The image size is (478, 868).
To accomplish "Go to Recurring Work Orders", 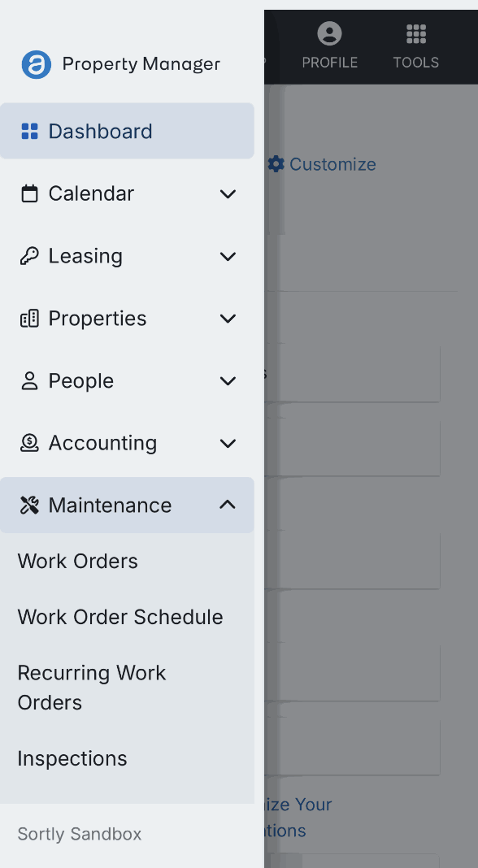I will click(x=91, y=688).
